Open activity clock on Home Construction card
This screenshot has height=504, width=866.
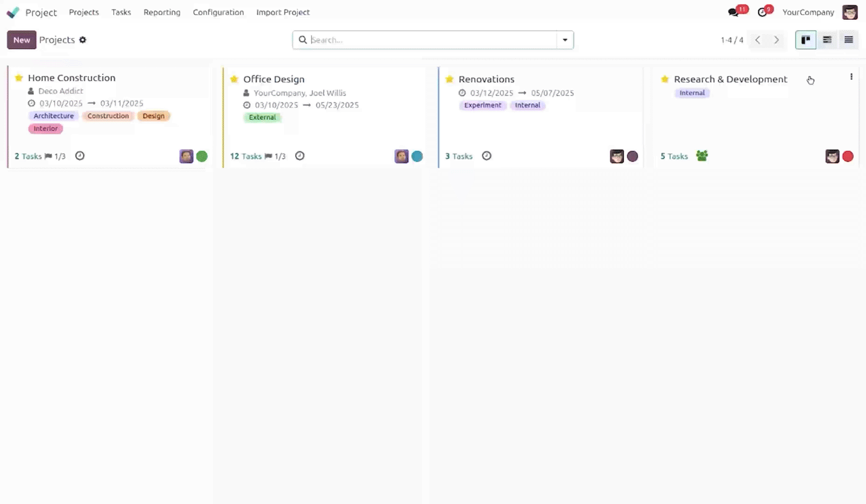80,156
